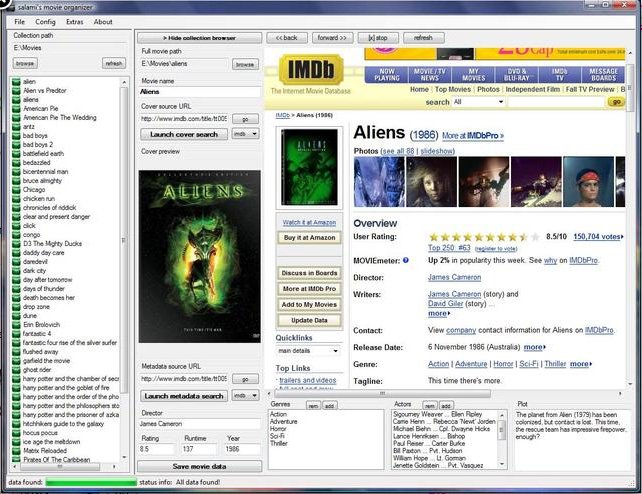Open IMDb Now Playing tab
This screenshot has height=494, width=642.
tap(387, 75)
